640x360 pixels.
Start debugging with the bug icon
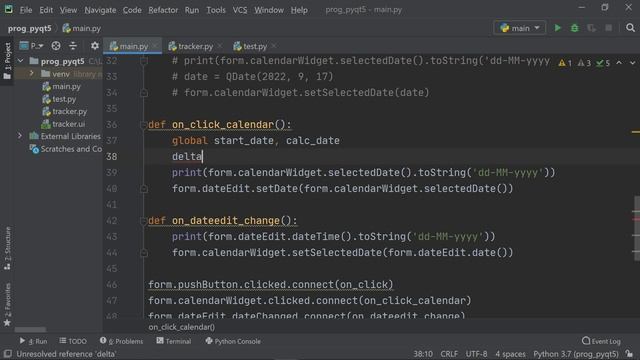[x=575, y=28]
